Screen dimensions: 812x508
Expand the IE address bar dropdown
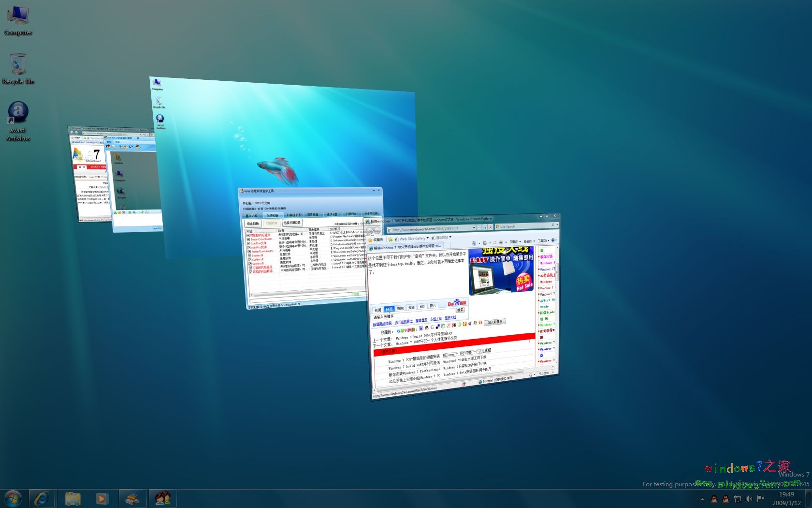coord(474,228)
